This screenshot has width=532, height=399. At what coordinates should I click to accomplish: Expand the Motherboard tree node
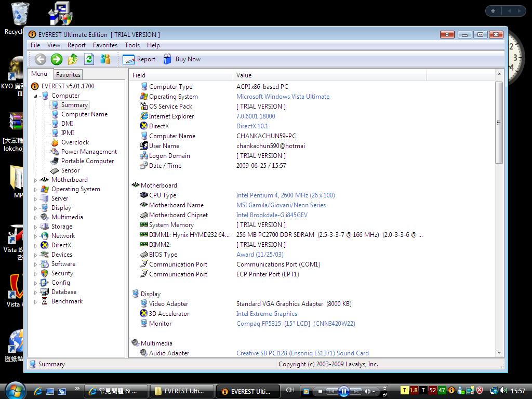point(36,180)
